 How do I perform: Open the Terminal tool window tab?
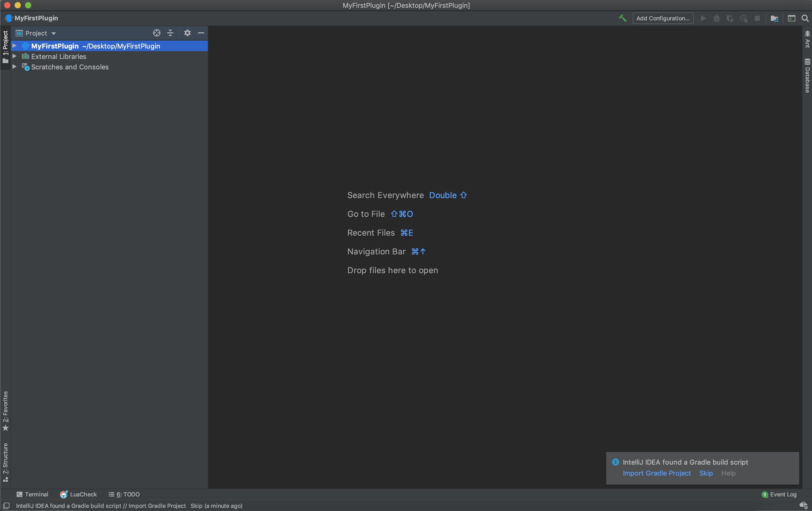click(x=32, y=494)
